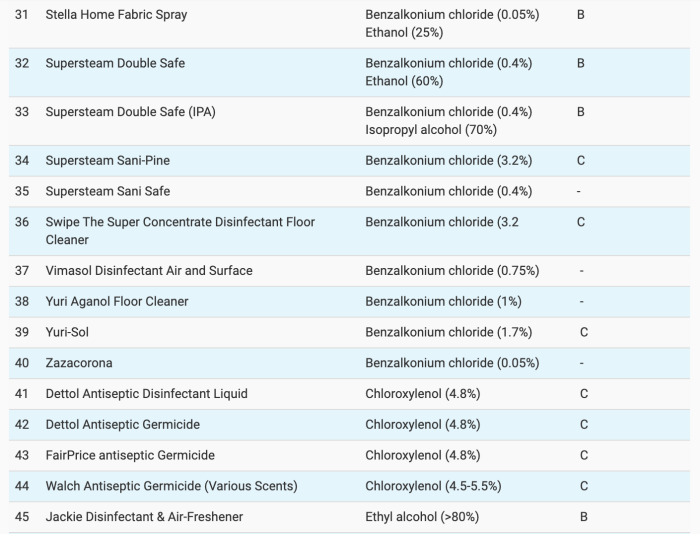This screenshot has width=700, height=534.
Task: Select the Supersteam Double Safe (IPA) row name
Action: (130, 112)
